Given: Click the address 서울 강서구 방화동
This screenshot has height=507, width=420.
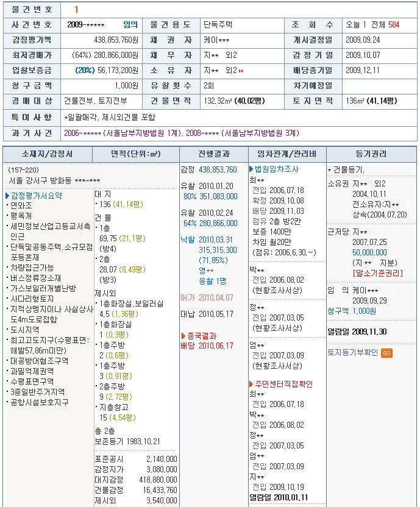Looking at the screenshot, I should pyautogui.click(x=54, y=180).
